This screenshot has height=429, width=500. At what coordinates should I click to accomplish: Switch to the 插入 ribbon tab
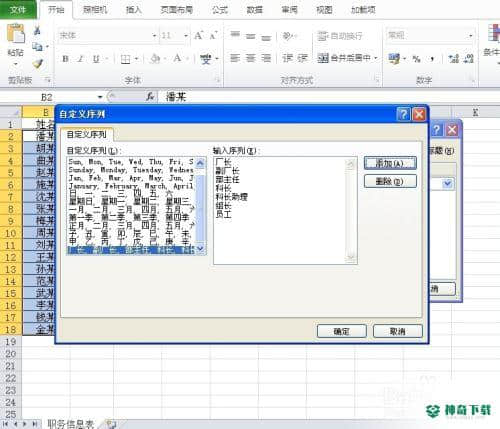(133, 10)
